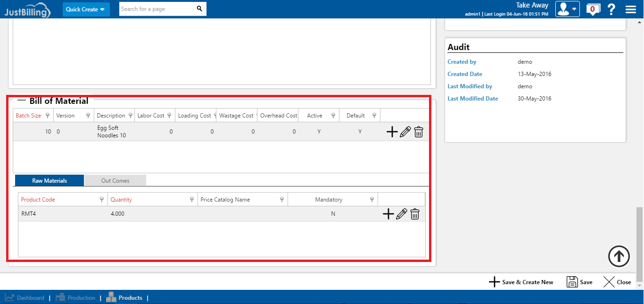This screenshot has height=304, width=644.
Task: Filter the Active column
Action: tap(333, 116)
